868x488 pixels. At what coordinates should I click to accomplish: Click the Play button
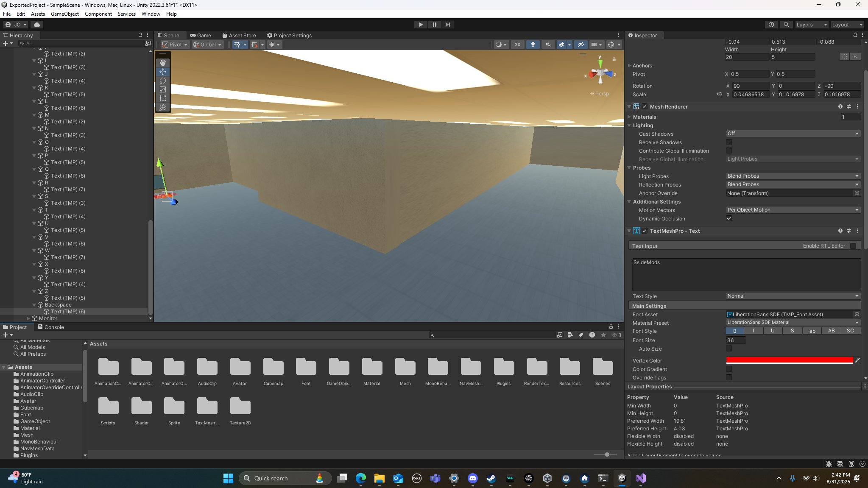[421, 25]
